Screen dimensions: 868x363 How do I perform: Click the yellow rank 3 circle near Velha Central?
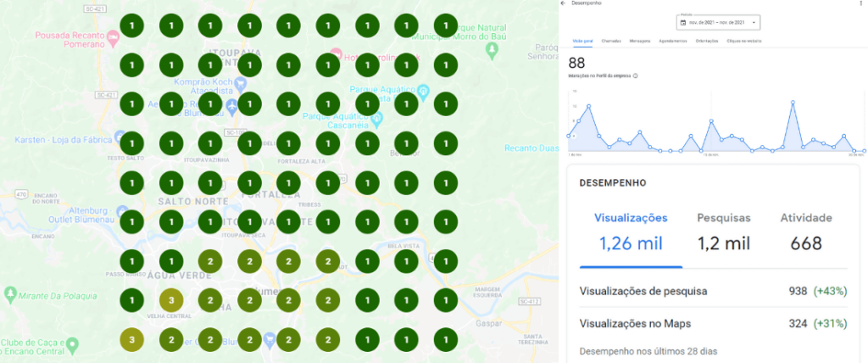pyautogui.click(x=170, y=300)
